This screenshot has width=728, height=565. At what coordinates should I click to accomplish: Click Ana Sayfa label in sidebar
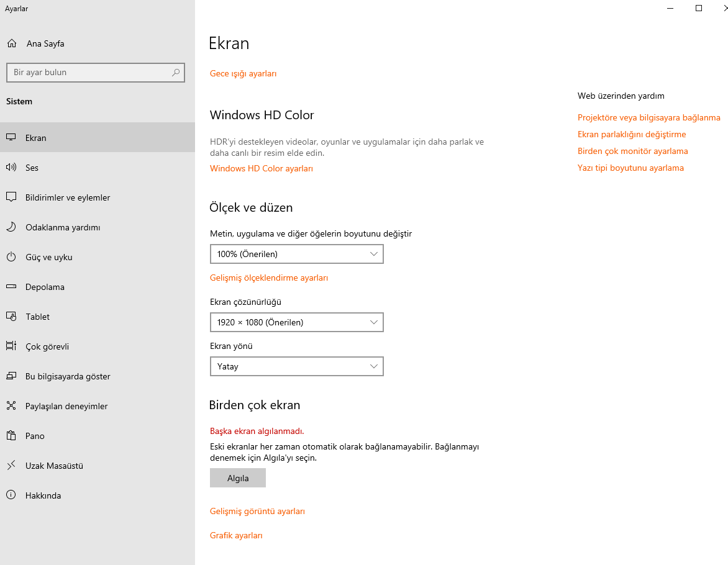(x=45, y=43)
